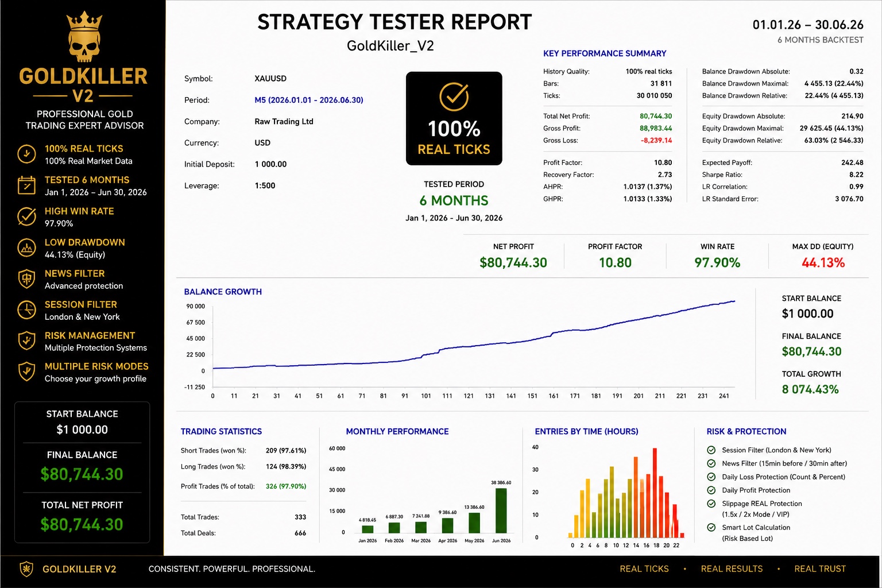The height and width of the screenshot is (588, 882).
Task: Click the sidebar FINAL BALANCE value $80,744.30
Action: coord(82,474)
